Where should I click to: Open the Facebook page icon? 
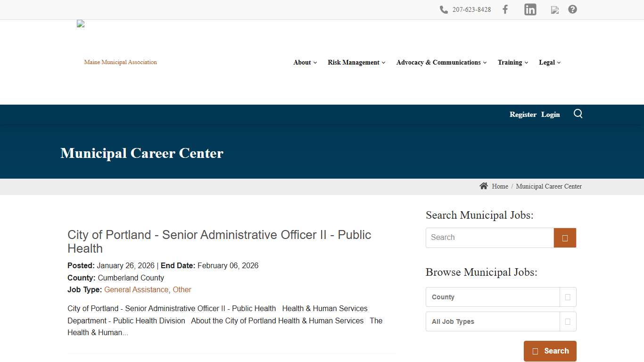tap(505, 9)
